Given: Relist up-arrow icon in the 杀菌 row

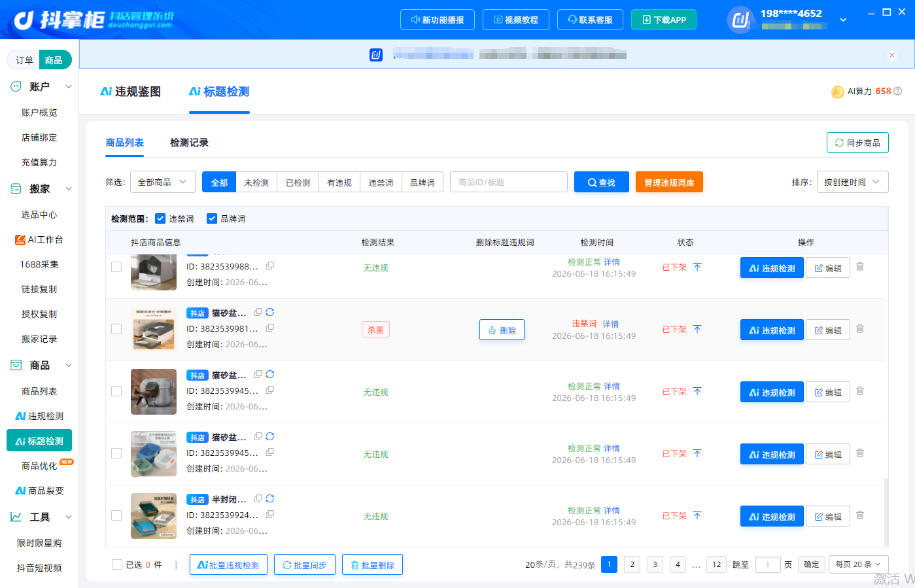Looking at the screenshot, I should [697, 329].
